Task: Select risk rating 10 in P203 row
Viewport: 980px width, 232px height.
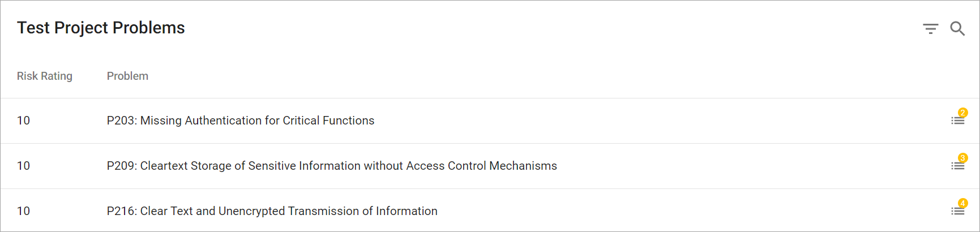Action: pos(23,121)
